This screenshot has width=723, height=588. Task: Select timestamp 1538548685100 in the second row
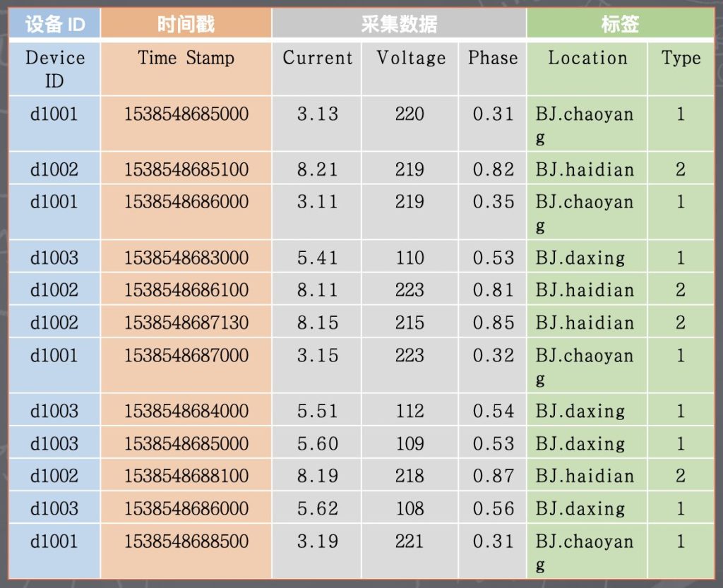[x=186, y=169]
